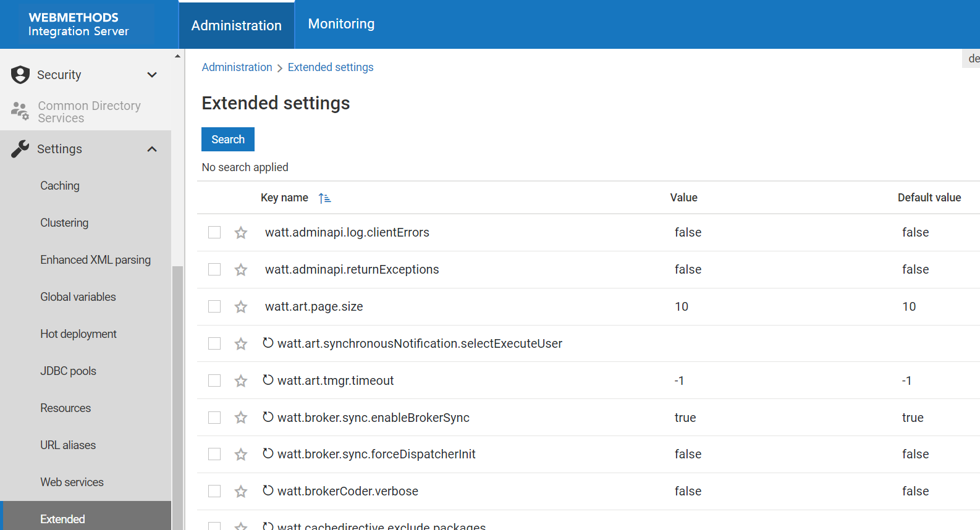Click the Extended settings breadcrumb link
Screen dimensions: 980x530
(x=331, y=67)
